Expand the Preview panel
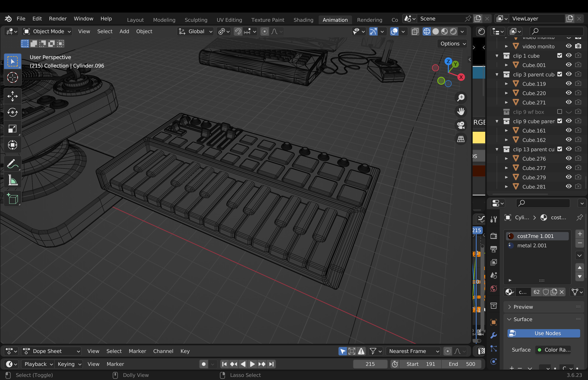This screenshot has height=380, width=588. coord(523,307)
